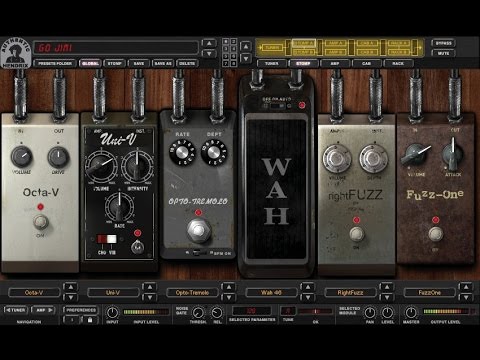The height and width of the screenshot is (360, 480).
Task: Click the up arrow next to Opto-Tremolo slot
Action: tap(229, 287)
